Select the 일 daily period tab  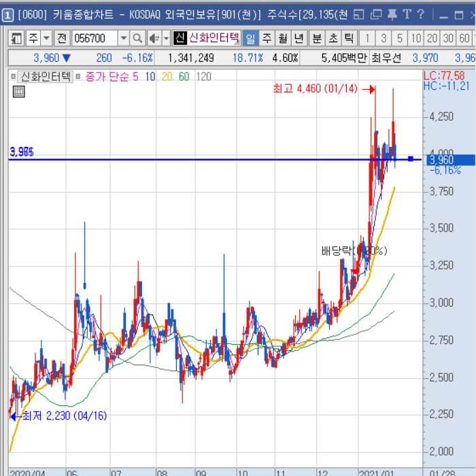pos(250,38)
